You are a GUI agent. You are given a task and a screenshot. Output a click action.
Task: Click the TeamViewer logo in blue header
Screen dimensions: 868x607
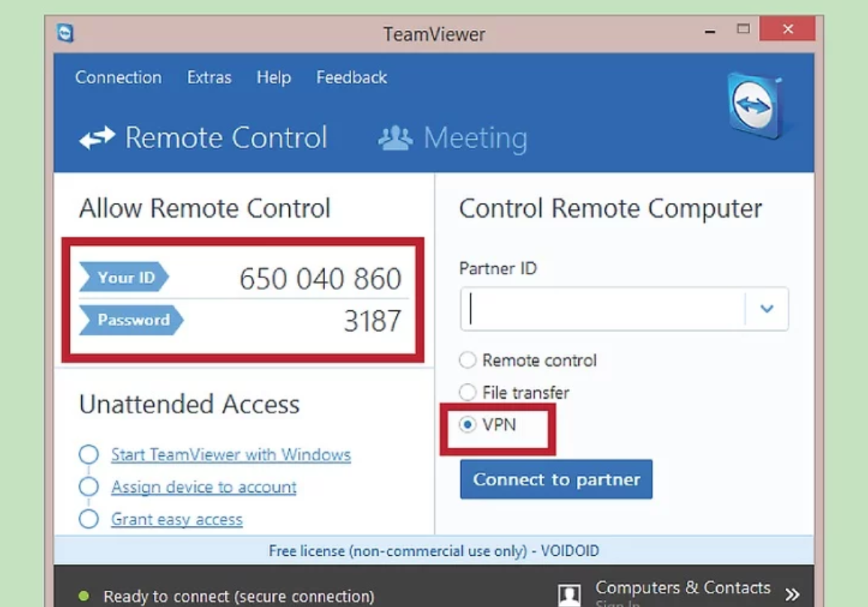(x=755, y=106)
